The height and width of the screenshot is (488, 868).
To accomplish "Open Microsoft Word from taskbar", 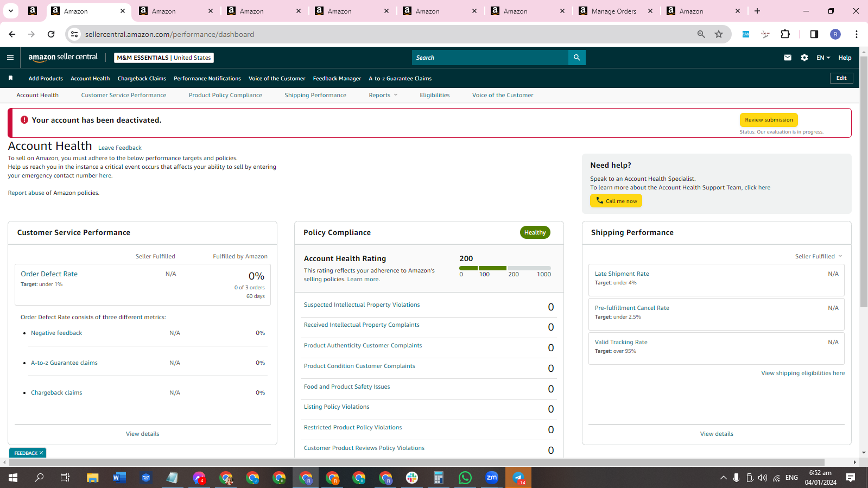I will pyautogui.click(x=119, y=478).
